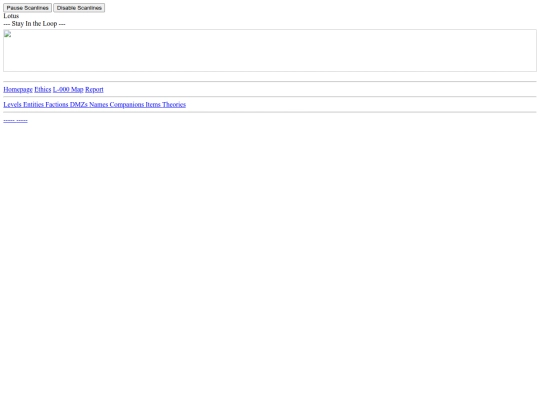Click the broken image icon in the banner
The image size is (540, 405).
click(8, 34)
